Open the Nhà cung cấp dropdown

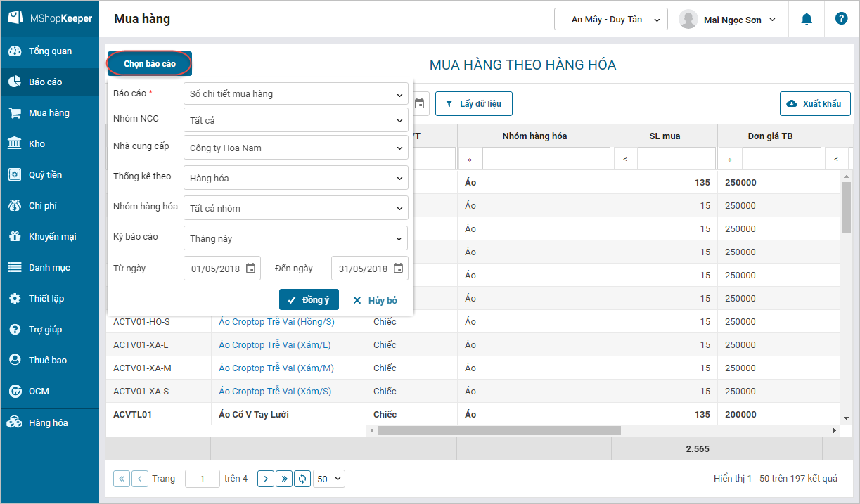[295, 148]
